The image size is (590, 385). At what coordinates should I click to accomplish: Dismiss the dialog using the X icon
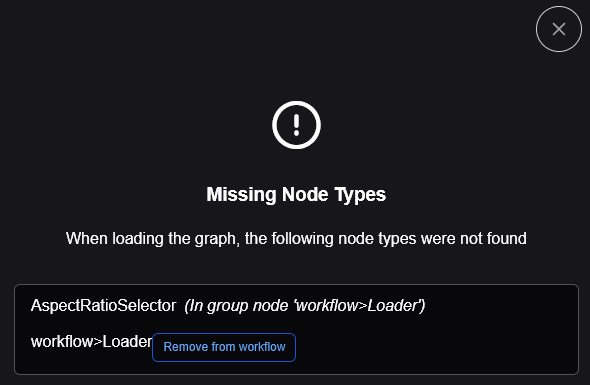pos(559,29)
